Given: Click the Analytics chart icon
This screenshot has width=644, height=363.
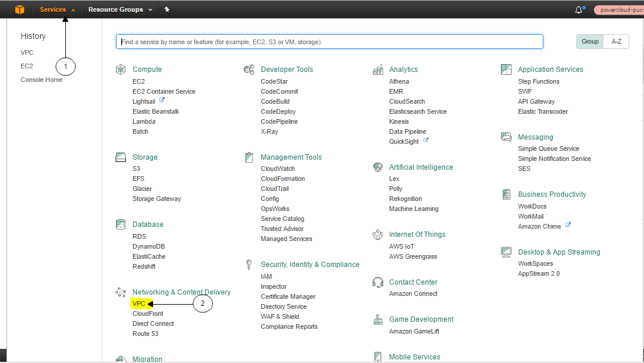Looking at the screenshot, I should point(378,70).
